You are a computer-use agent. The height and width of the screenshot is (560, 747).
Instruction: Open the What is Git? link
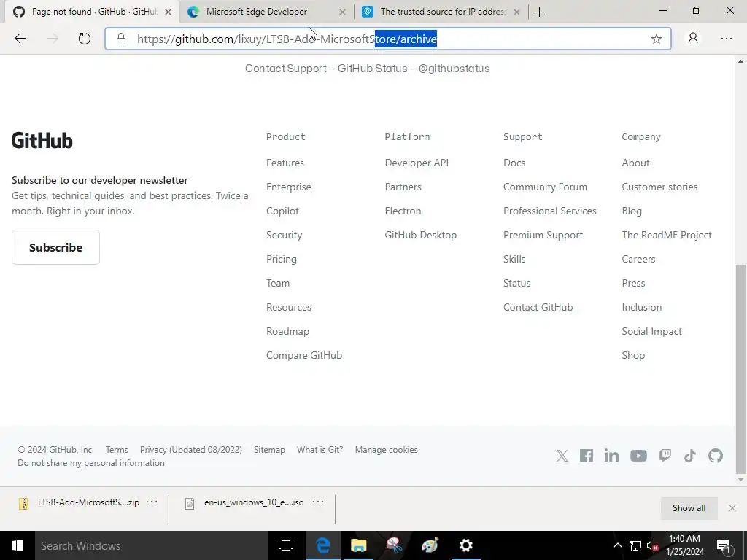coord(320,449)
